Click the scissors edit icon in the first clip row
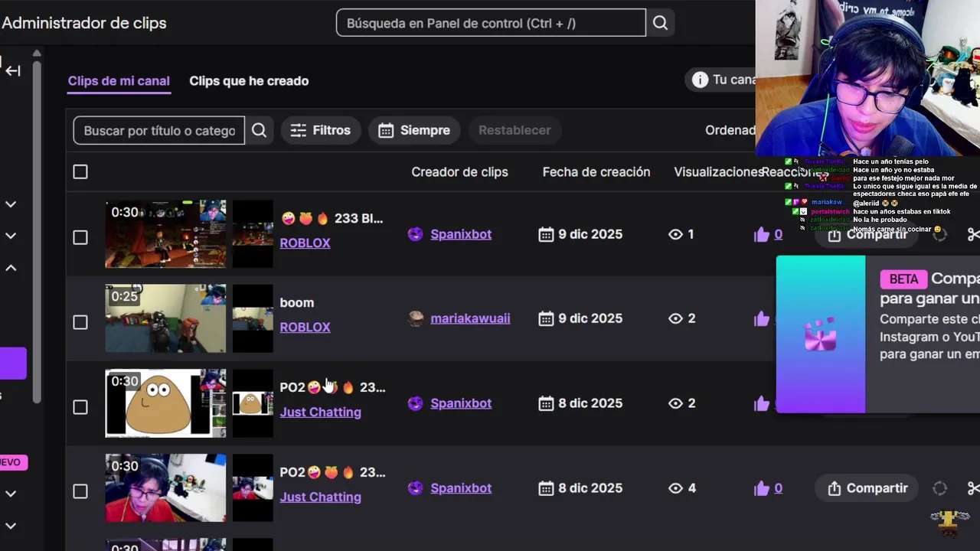Image resolution: width=980 pixels, height=551 pixels. tap(973, 234)
